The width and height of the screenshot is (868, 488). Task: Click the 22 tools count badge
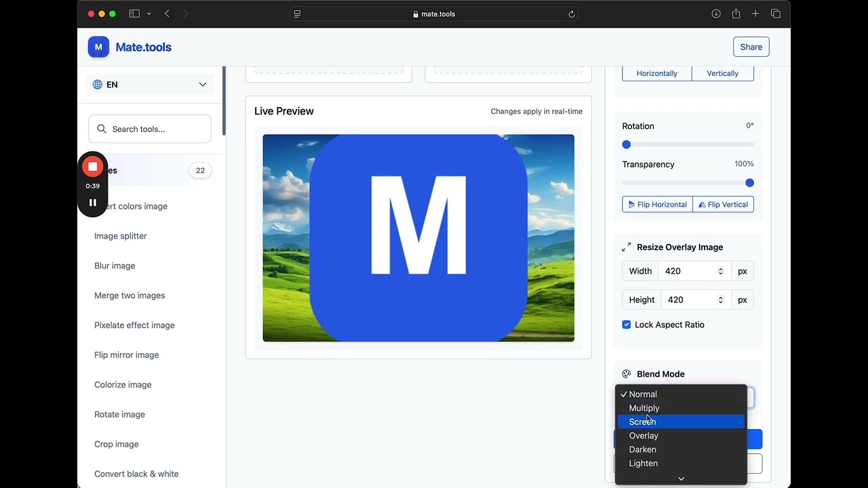click(x=200, y=171)
